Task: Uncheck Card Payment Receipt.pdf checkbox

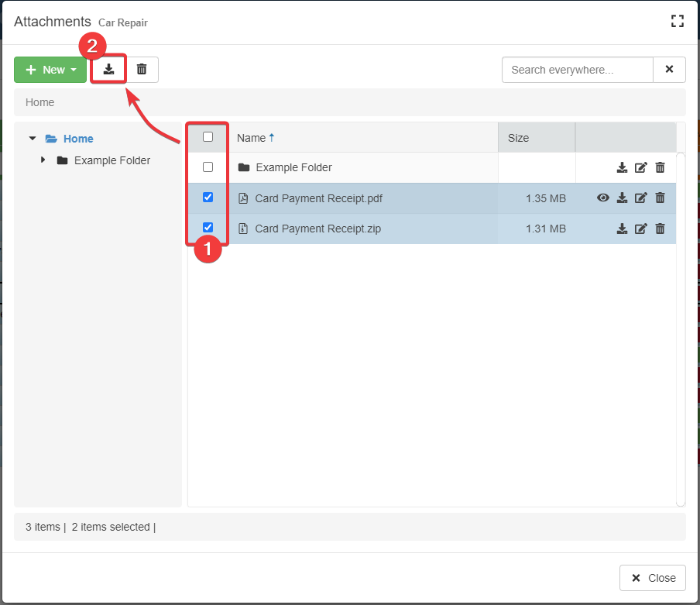Action: pos(208,198)
